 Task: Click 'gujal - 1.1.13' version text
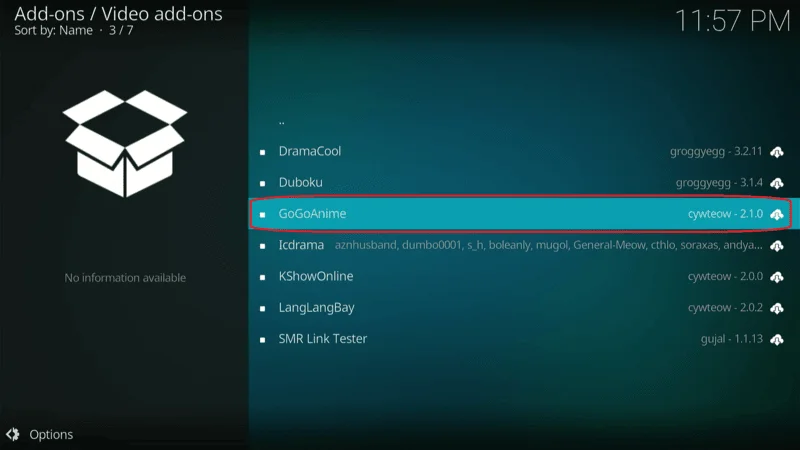click(732, 339)
